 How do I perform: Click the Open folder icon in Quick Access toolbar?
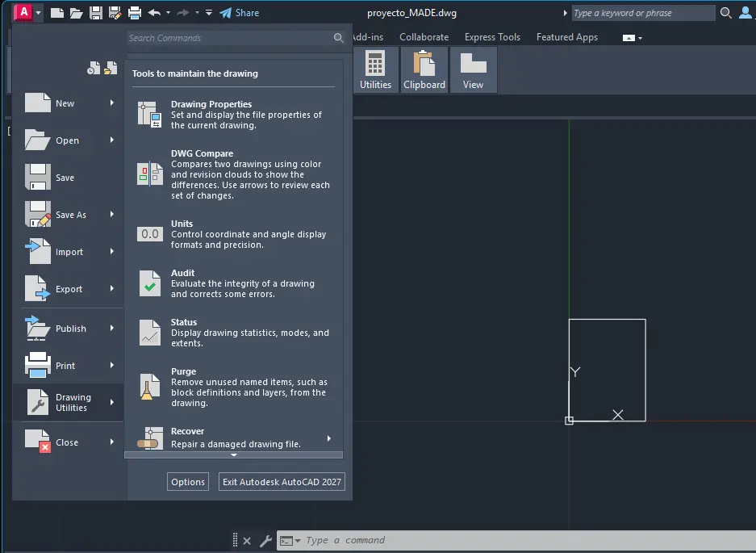(76, 13)
